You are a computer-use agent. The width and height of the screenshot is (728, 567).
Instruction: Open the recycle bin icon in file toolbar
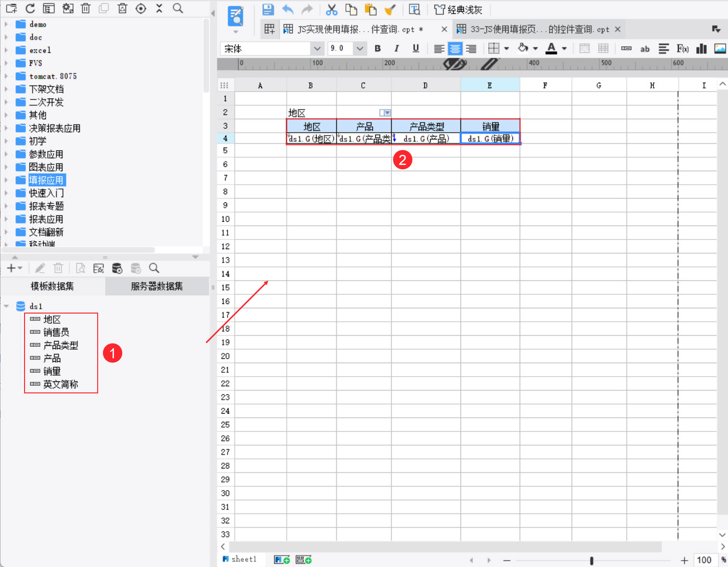pos(122,8)
